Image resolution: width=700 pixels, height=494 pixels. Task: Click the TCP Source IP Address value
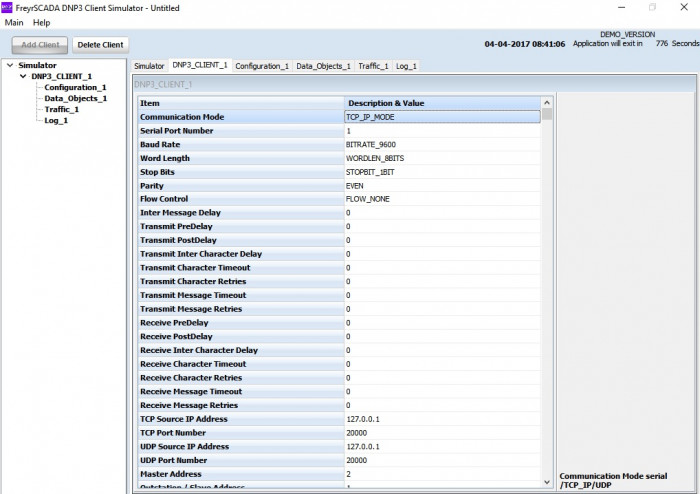coord(442,419)
